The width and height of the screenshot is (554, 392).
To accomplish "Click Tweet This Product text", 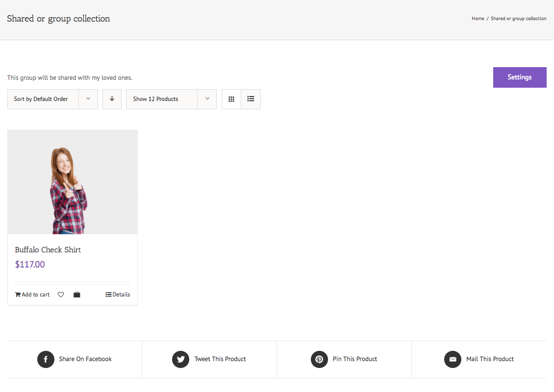I will pyautogui.click(x=220, y=359).
